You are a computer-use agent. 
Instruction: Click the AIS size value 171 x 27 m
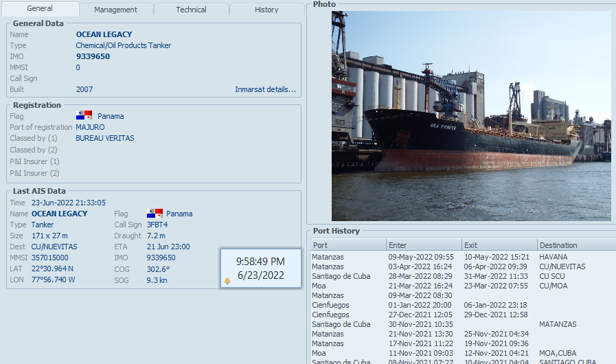tap(49, 236)
